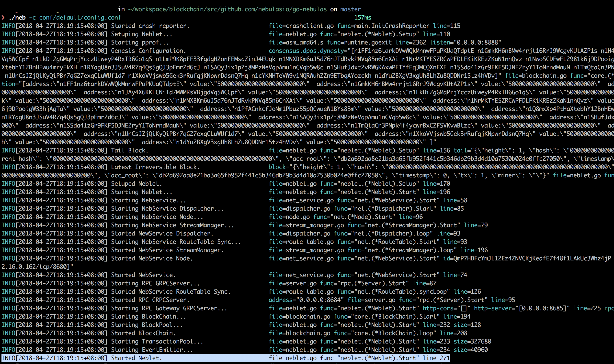Click the 'master' branch name in prompt
Viewport: 614px width, 364px height.
coord(351,9)
